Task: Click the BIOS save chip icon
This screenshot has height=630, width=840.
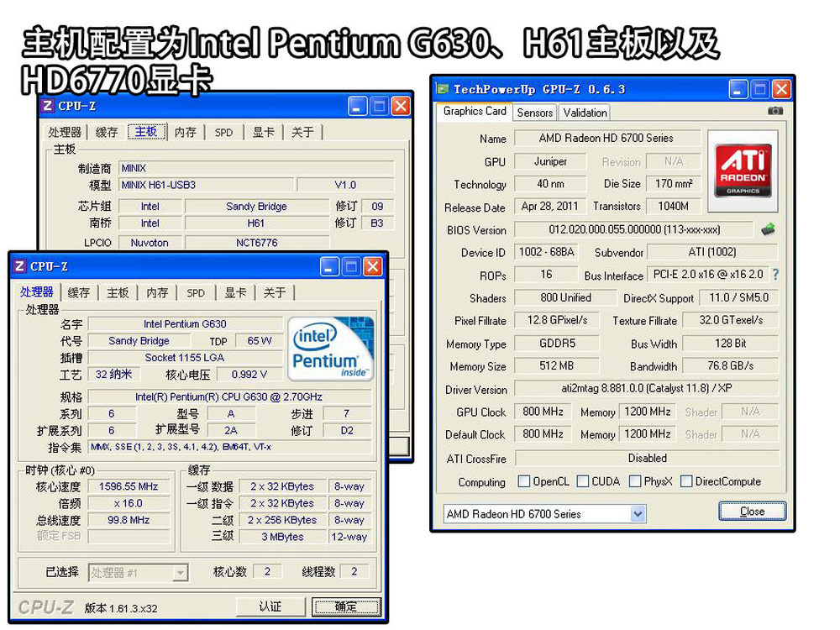Action: pos(768,229)
